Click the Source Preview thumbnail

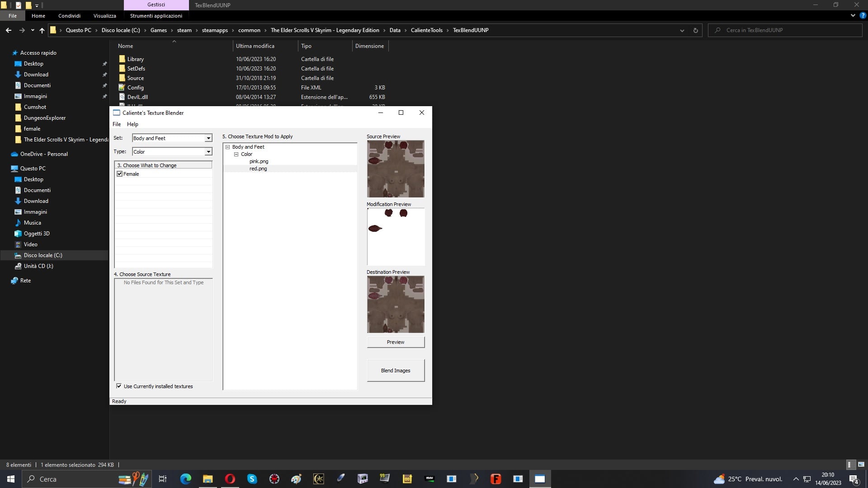point(396,169)
